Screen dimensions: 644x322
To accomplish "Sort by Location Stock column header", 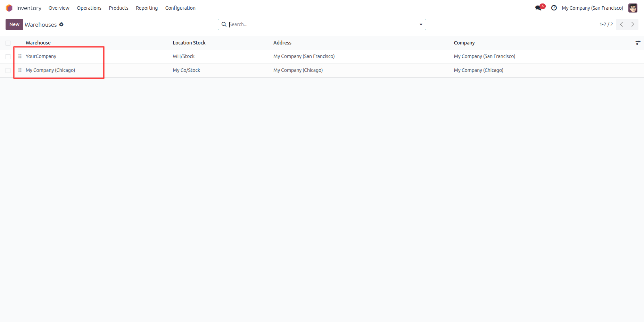I will coord(189,43).
